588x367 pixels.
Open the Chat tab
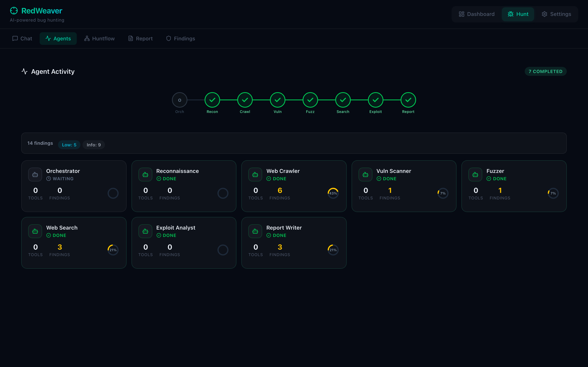coord(22,39)
